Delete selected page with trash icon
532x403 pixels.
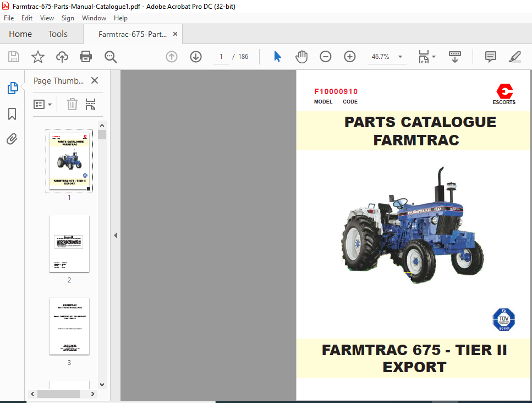pos(72,104)
